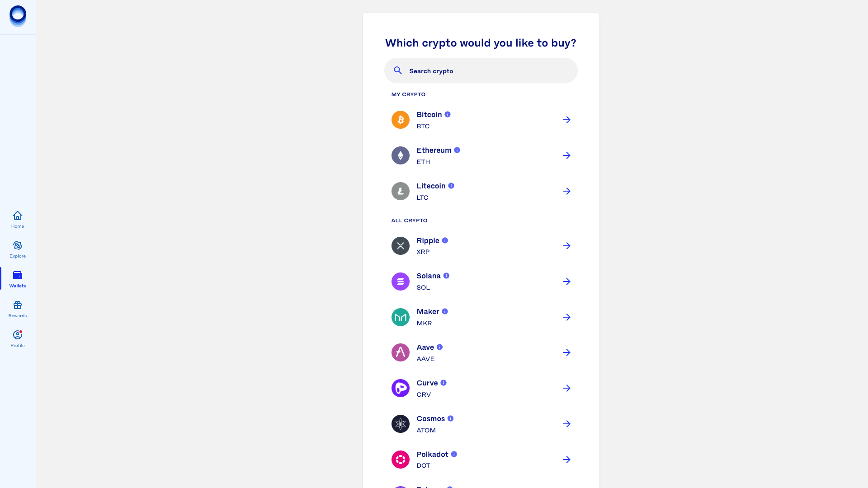
Task: Select Bitcoin BTC to buy
Action: 481,120
